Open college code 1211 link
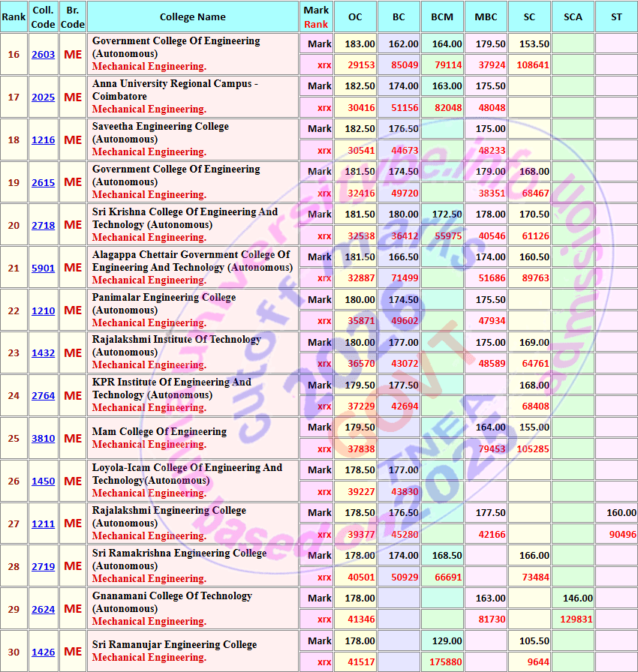Screen dimensions: 638x672 tap(44, 523)
